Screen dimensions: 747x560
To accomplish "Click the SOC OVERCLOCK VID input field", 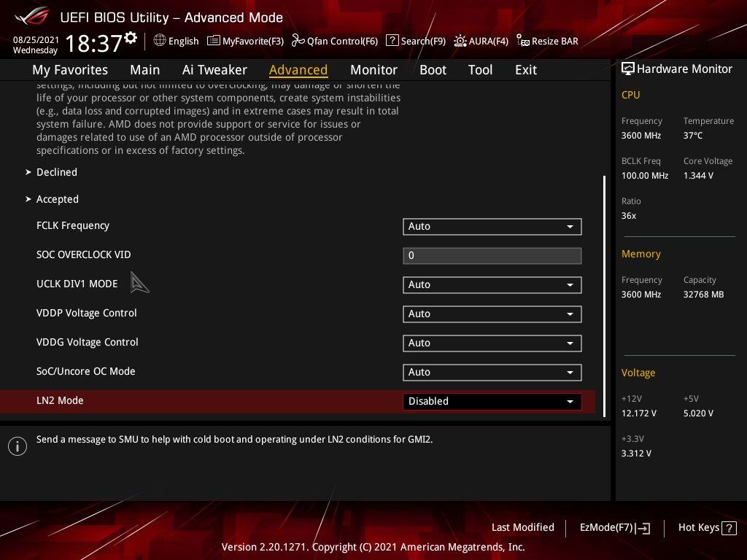I will tap(492, 256).
